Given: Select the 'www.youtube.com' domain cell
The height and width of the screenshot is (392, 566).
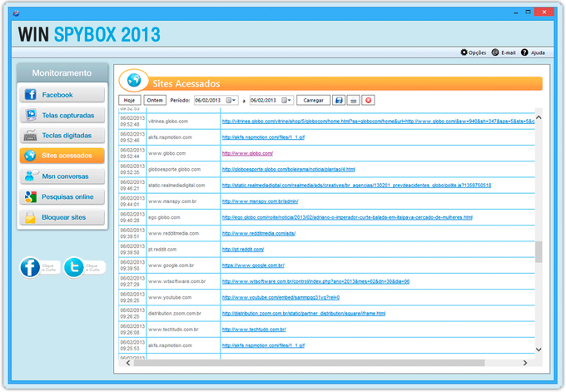Looking at the screenshot, I should point(183,297).
